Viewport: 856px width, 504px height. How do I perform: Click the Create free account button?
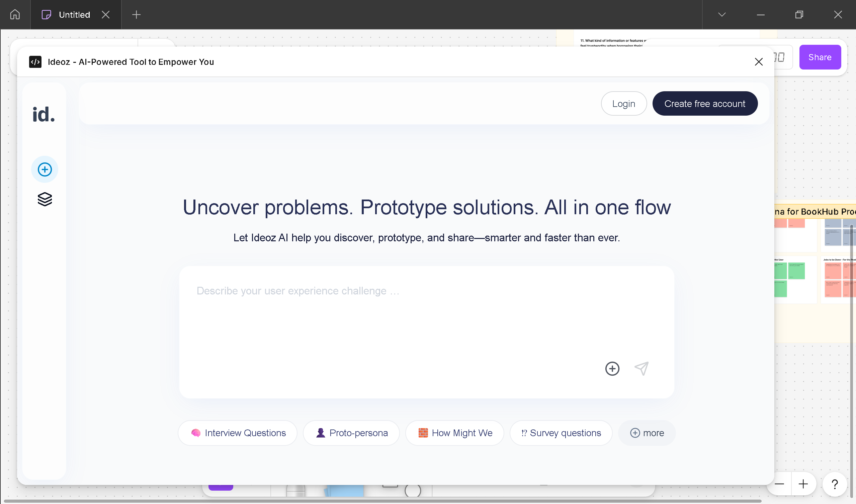coord(705,104)
